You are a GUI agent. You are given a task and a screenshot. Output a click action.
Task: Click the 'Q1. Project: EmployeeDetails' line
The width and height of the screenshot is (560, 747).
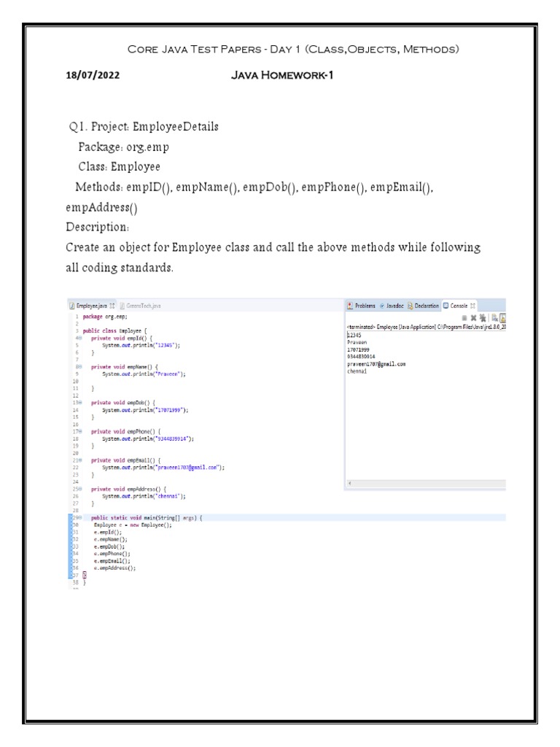144,126
